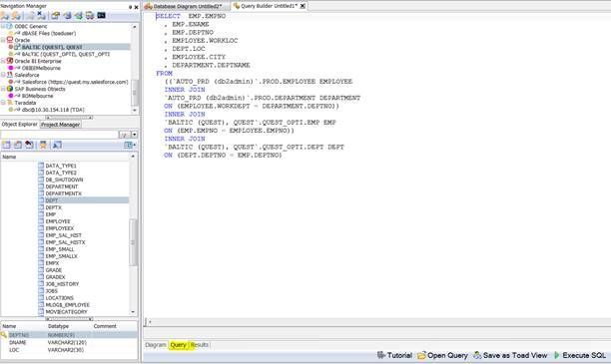
Task: Click the Object Explorer search input field
Action: pos(59,135)
